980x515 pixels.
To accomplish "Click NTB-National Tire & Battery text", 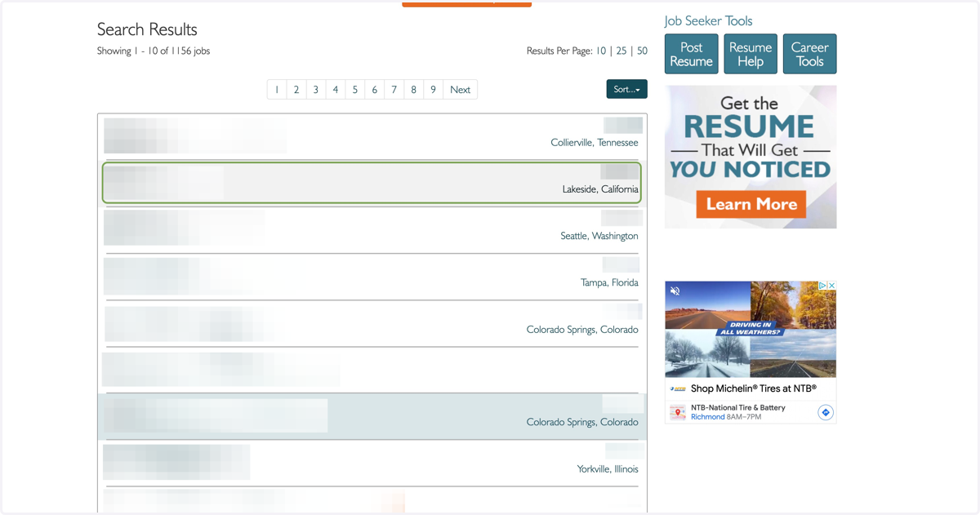I will [738, 407].
